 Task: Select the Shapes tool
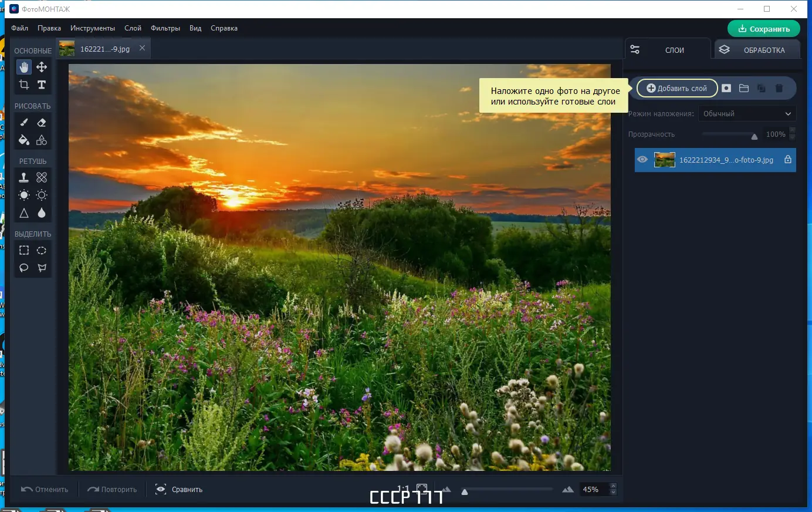[x=42, y=140]
